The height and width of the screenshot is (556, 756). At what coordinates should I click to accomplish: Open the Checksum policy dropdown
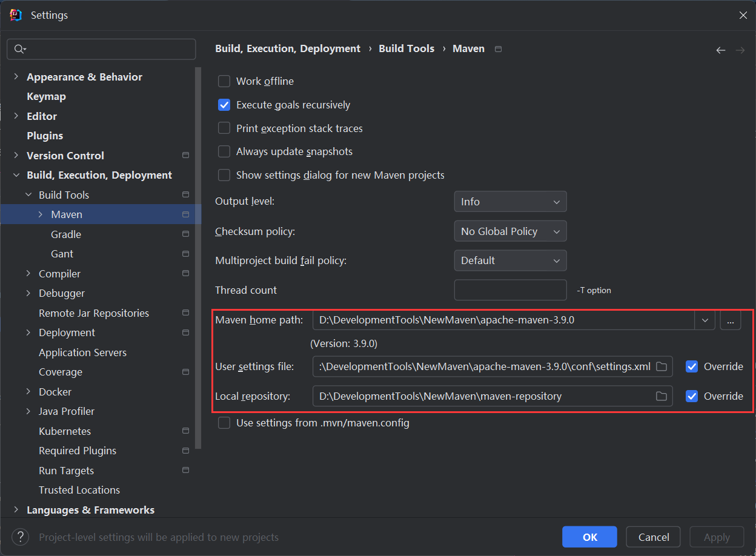pos(510,231)
